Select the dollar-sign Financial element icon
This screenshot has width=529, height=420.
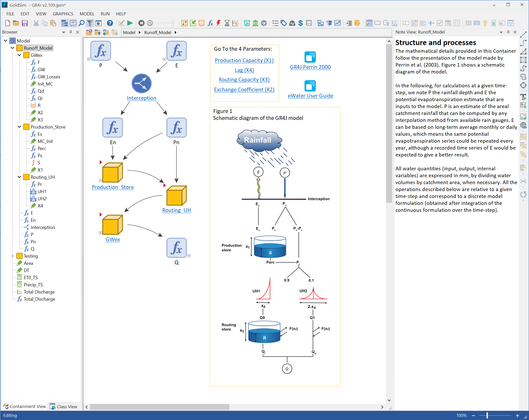(x=301, y=23)
